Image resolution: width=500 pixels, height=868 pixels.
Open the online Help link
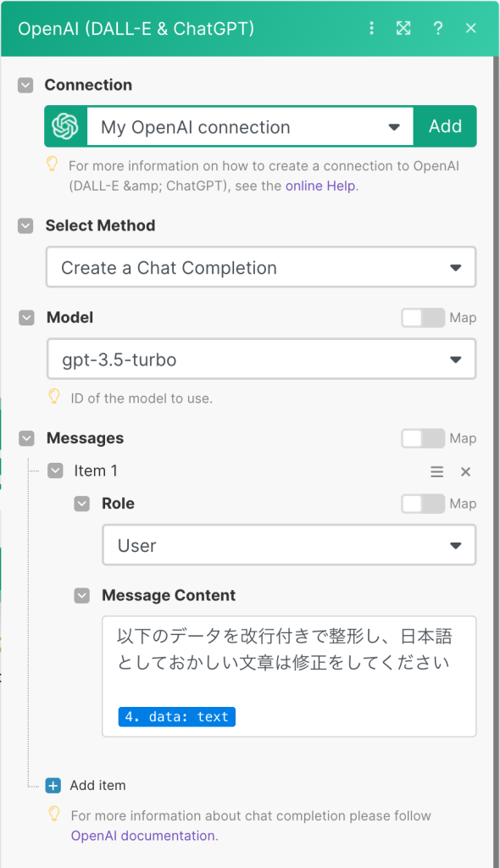click(320, 186)
